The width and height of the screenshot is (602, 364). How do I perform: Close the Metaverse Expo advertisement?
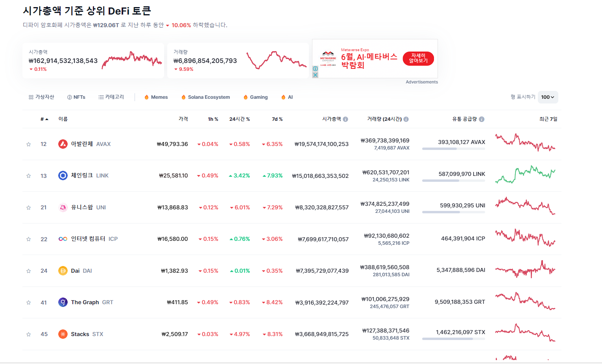tap(315, 75)
